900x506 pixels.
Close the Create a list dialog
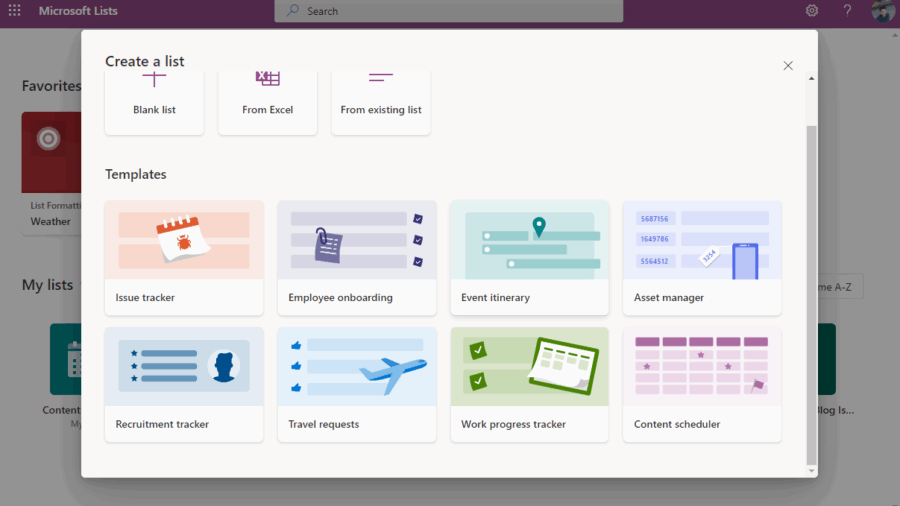(x=788, y=65)
